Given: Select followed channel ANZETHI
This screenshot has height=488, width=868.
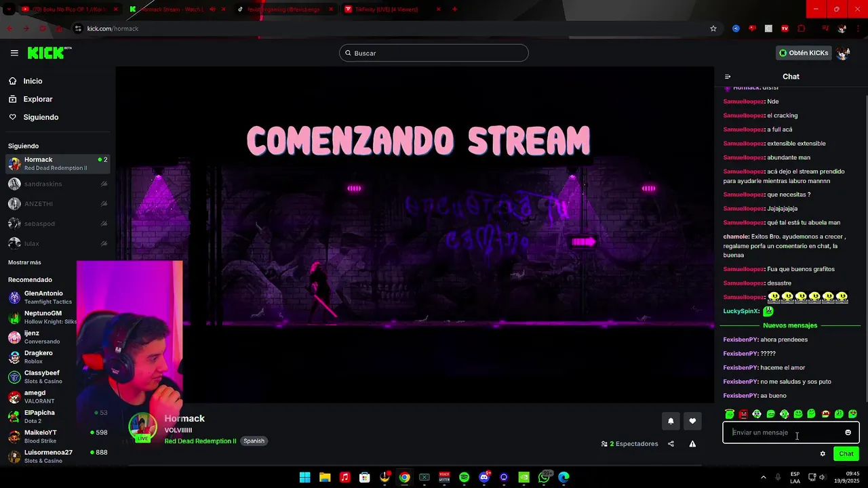Looking at the screenshot, I should tap(58, 203).
